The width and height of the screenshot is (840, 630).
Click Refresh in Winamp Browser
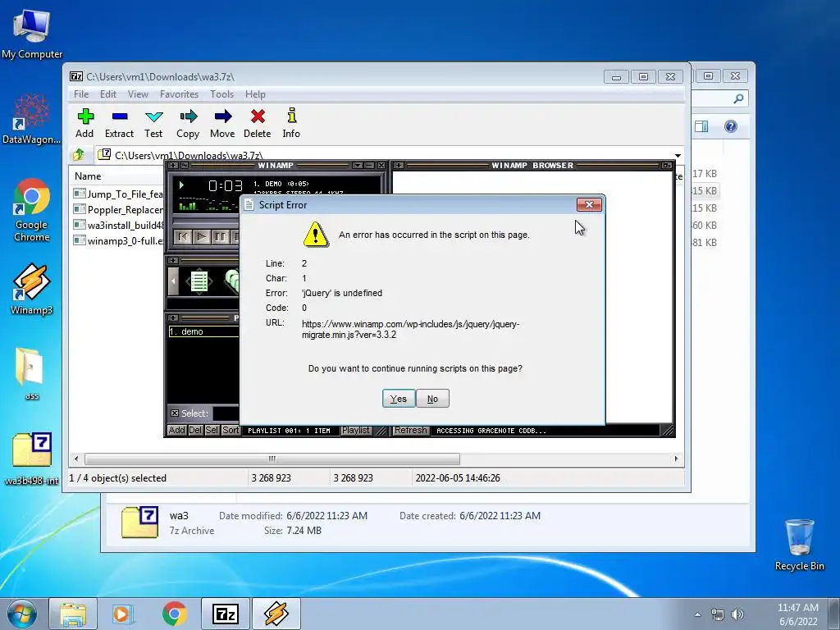[411, 430]
